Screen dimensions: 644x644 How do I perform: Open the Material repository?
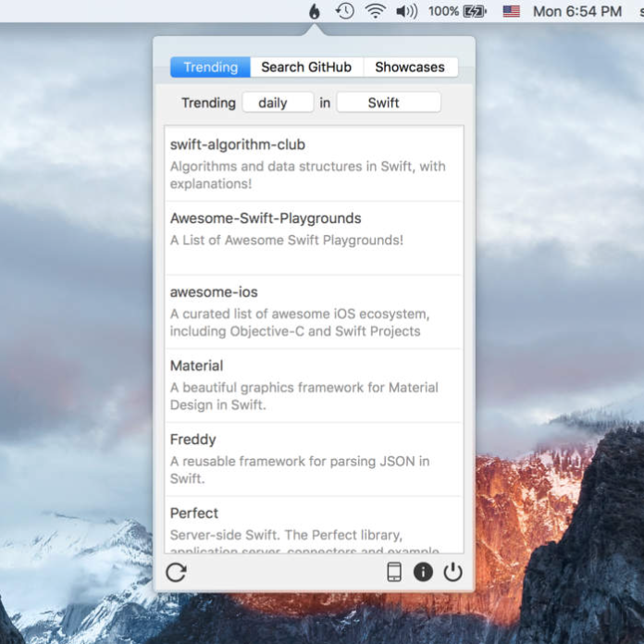click(x=315, y=385)
